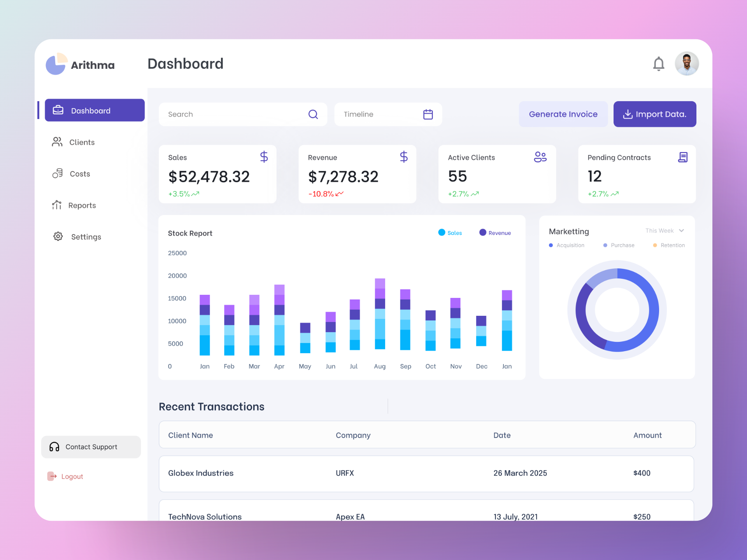Open the search magnifier icon
This screenshot has width=747, height=560.
pos(313,114)
